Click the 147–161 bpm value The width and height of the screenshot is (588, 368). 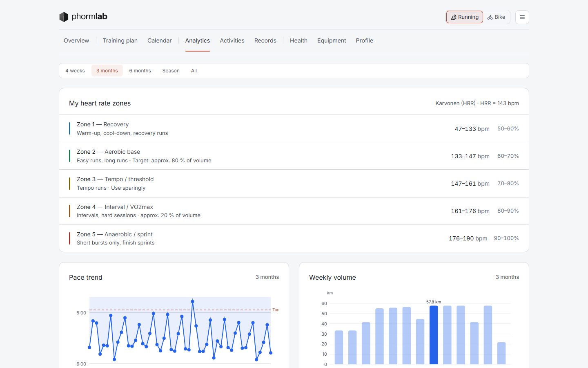click(x=470, y=184)
